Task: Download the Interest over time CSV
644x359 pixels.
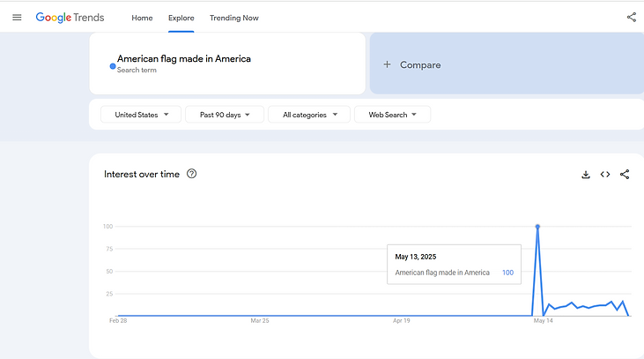Action: (x=586, y=175)
